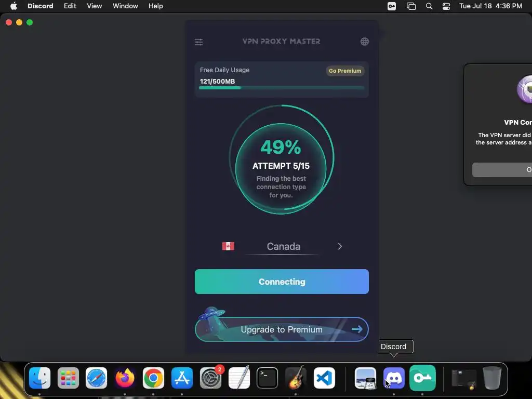Click the red close window button

pos(9,22)
